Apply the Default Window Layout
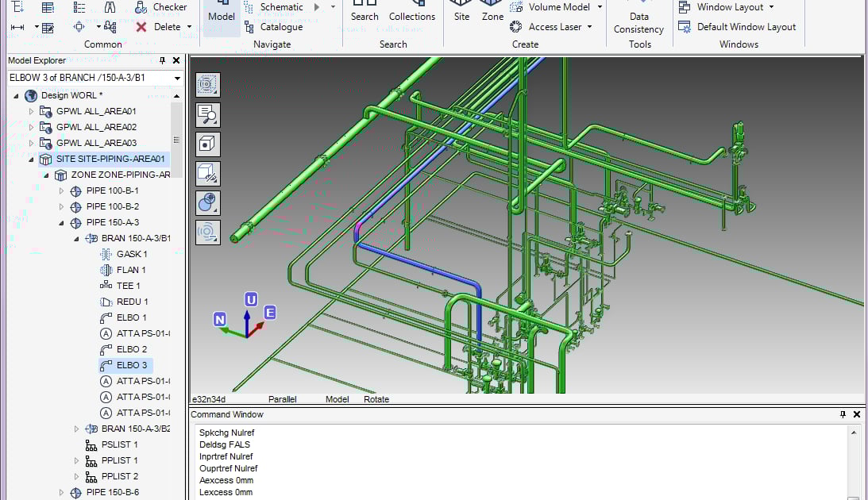Viewport: 868px width, 500px height. (737, 26)
